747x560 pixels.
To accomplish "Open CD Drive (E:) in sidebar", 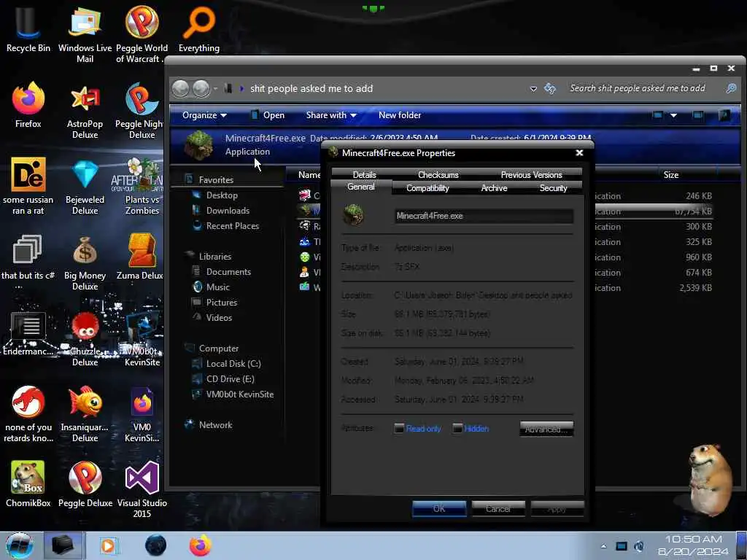I will 230,378.
